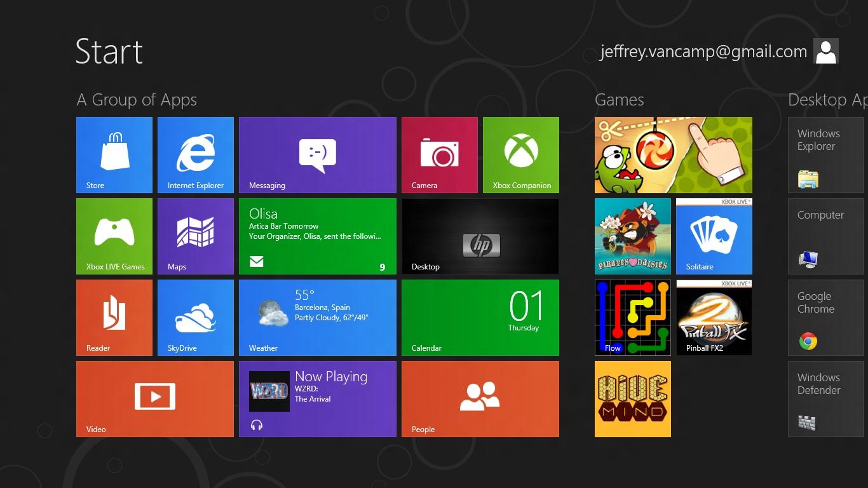
Task: Start Cut the Rope game
Action: click(x=673, y=154)
